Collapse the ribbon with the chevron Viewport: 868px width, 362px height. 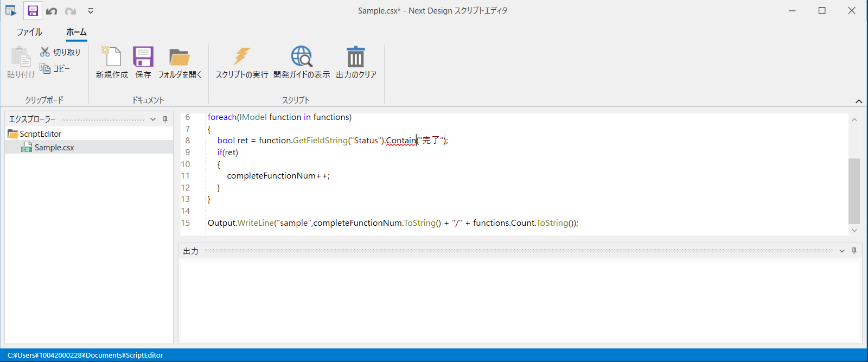point(859,101)
